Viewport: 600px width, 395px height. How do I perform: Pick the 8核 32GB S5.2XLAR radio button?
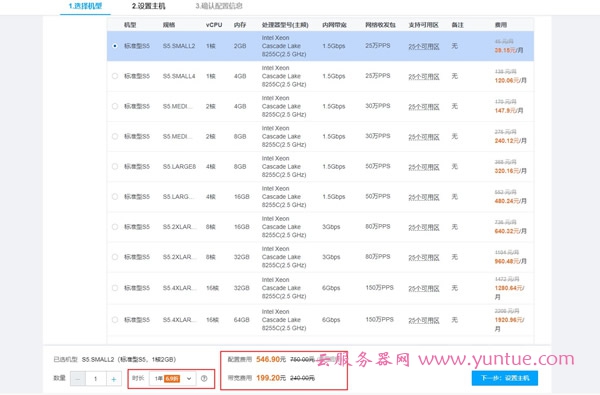tap(115, 257)
